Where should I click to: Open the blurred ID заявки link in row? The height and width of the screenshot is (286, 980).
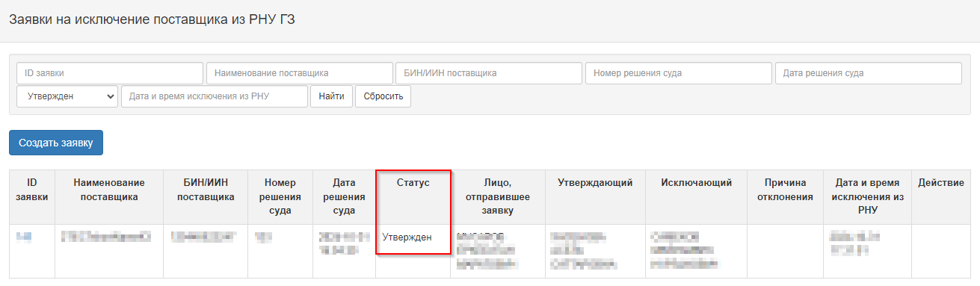24,237
